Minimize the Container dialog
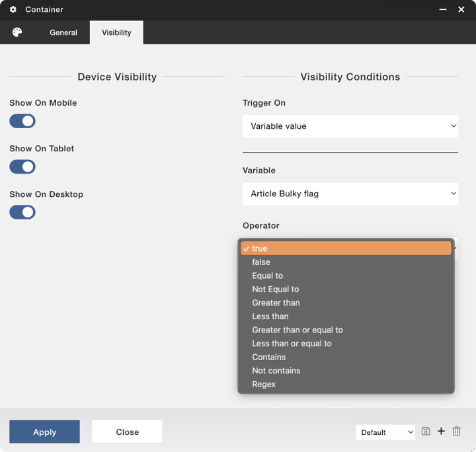This screenshot has width=476, height=452. [442, 10]
